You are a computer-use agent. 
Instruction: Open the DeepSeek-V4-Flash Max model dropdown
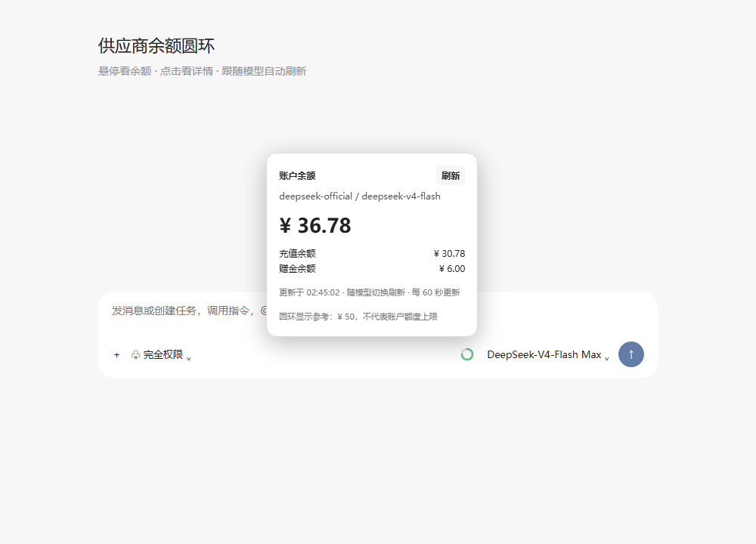tap(547, 355)
